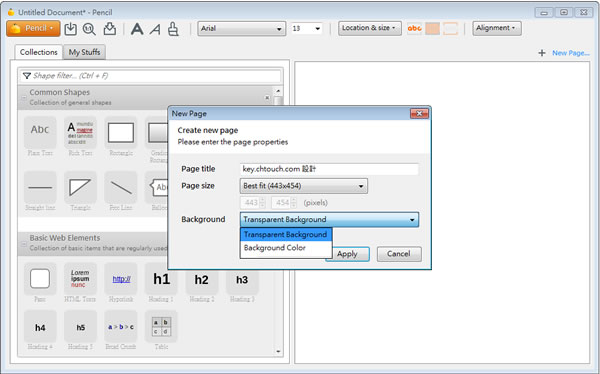Viewport: 600px width, 374px height.
Task: Switch to the My Stuffs tab
Action: tap(85, 52)
